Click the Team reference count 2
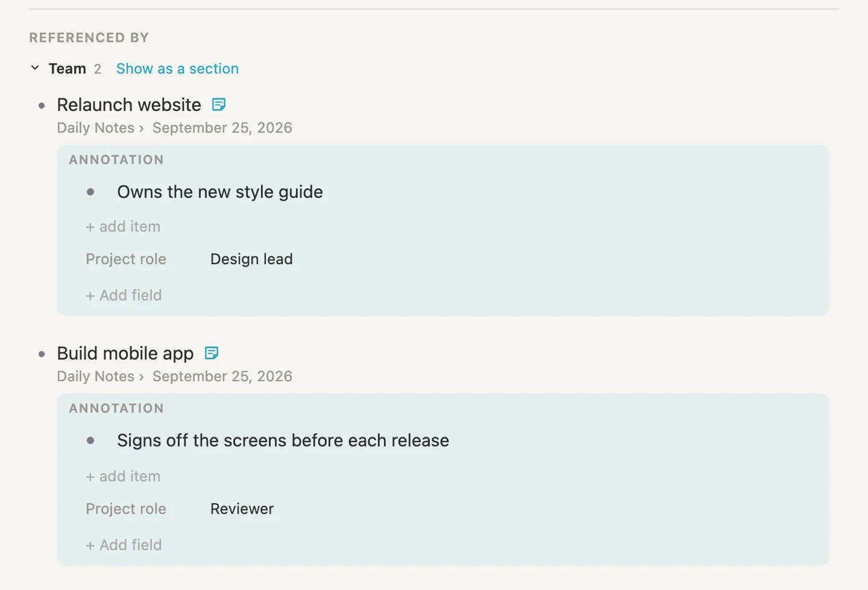 point(98,69)
